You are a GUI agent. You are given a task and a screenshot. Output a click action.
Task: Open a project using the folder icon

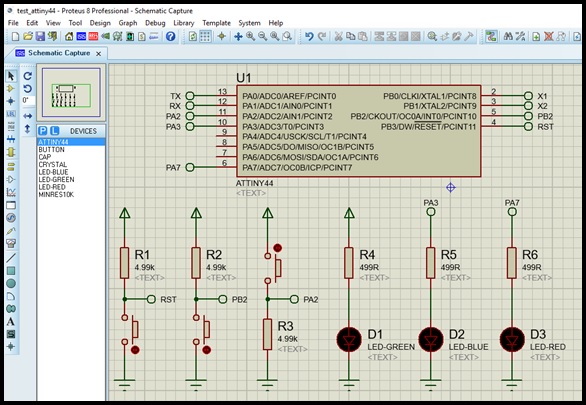(28, 36)
